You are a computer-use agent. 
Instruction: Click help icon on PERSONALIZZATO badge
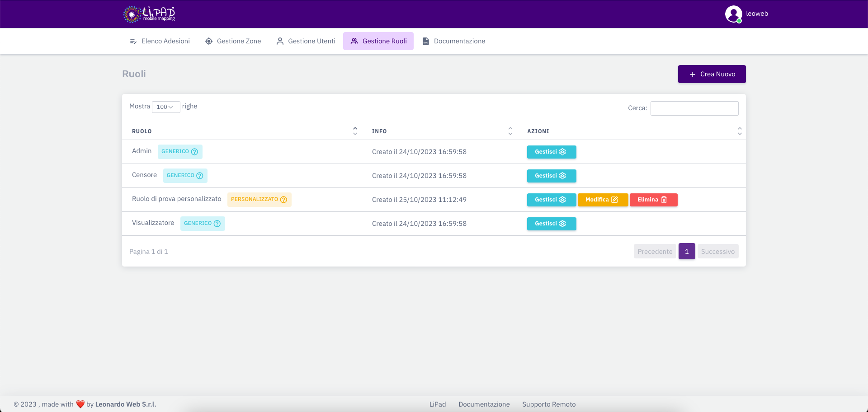(283, 200)
